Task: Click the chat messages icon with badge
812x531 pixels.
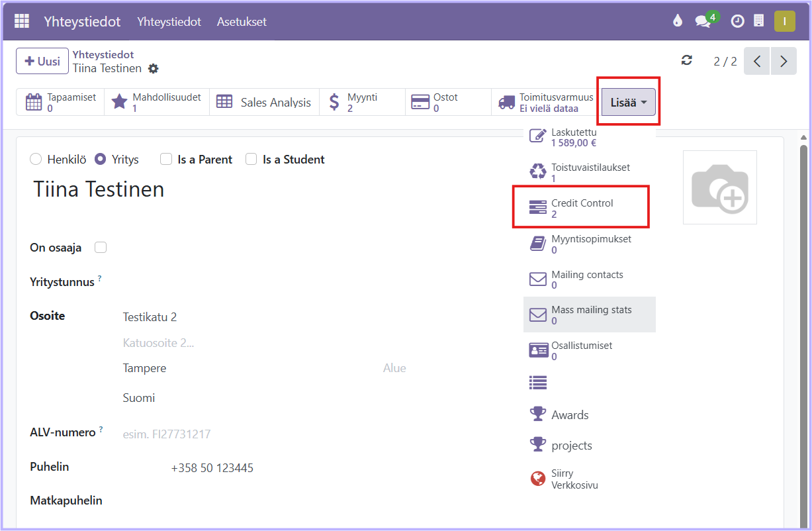Action: (703, 21)
